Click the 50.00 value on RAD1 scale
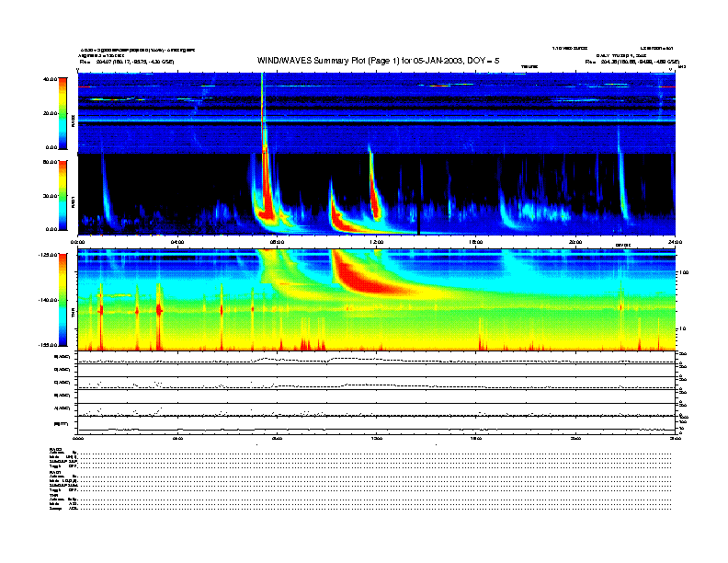This screenshot has width=728, height=563. coord(50,162)
